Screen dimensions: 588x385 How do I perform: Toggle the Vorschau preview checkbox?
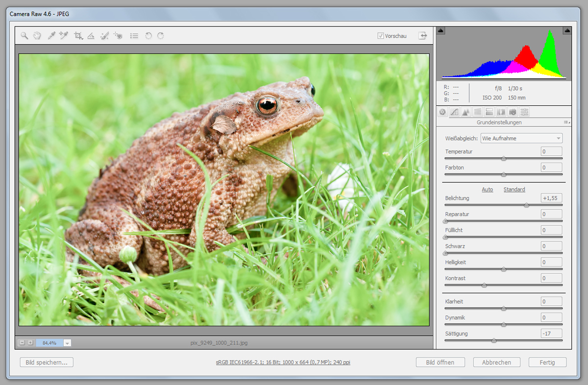[380, 36]
